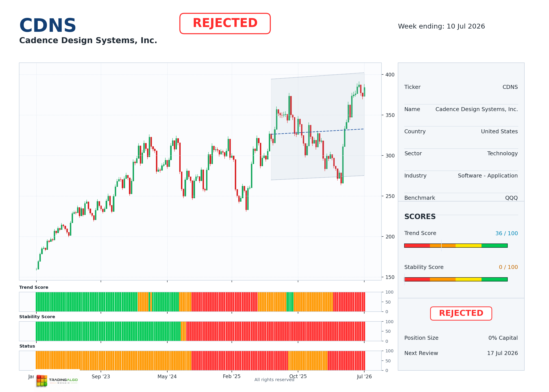This screenshot has width=549, height=392.
Task: Click the Sector value Technology
Action: [502, 154]
